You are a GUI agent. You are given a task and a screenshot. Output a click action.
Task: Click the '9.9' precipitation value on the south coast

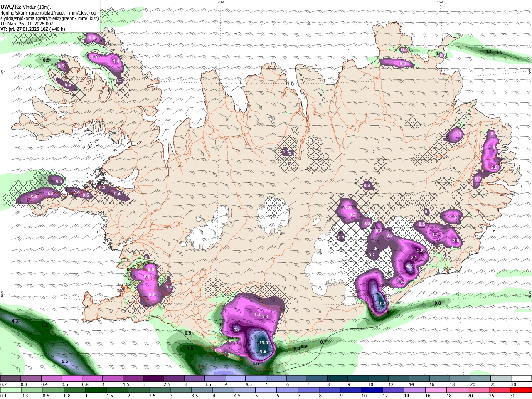(x=263, y=351)
